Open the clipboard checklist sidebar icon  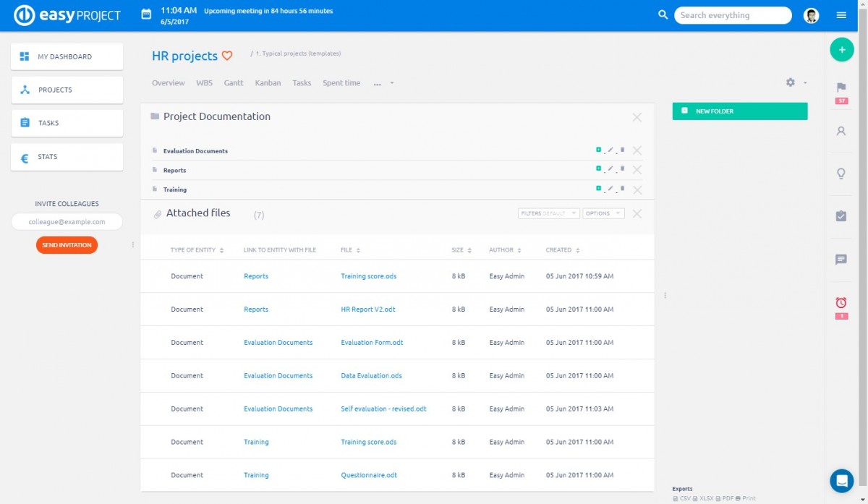pyautogui.click(x=841, y=217)
